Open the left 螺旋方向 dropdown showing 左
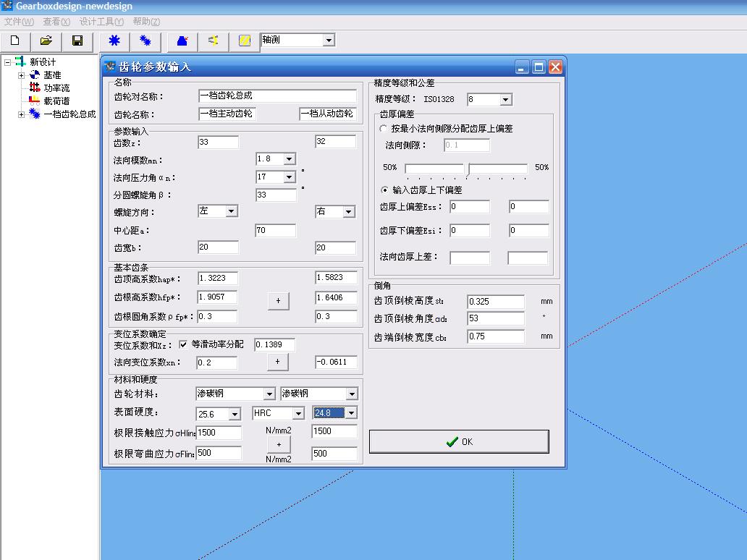 pos(232,211)
